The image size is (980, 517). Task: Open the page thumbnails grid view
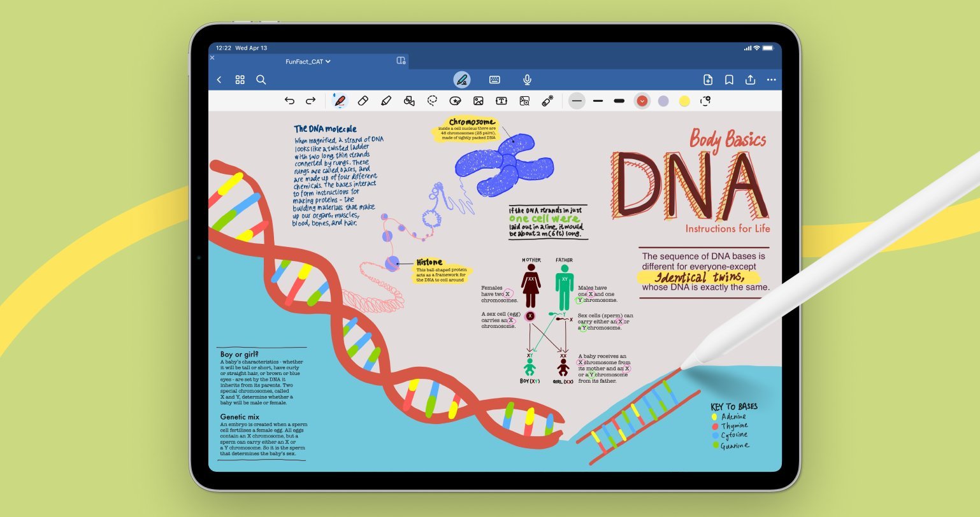pyautogui.click(x=240, y=80)
